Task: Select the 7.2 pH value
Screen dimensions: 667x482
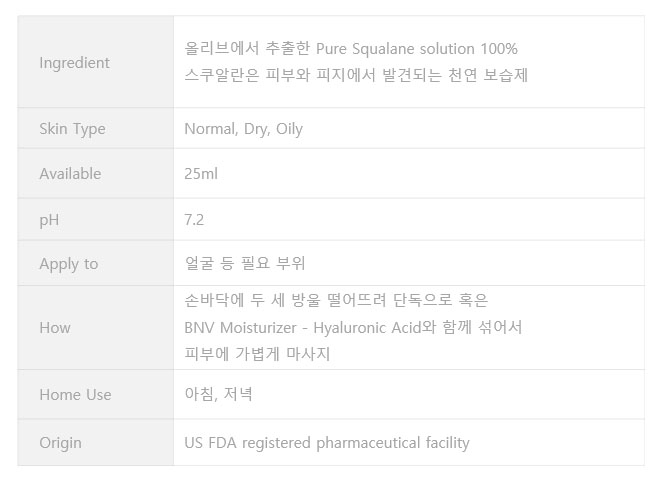Action: (194, 220)
